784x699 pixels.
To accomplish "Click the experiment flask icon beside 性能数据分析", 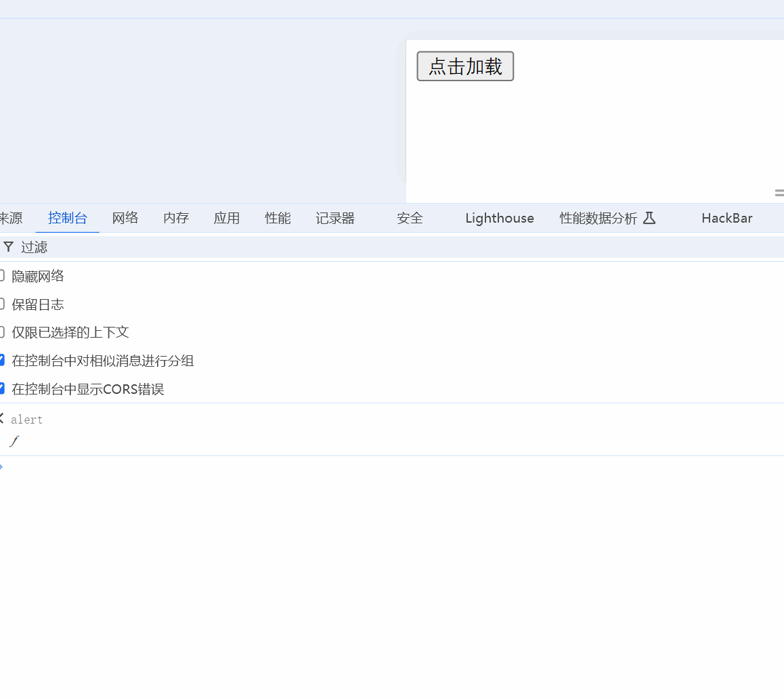I will pyautogui.click(x=649, y=218).
